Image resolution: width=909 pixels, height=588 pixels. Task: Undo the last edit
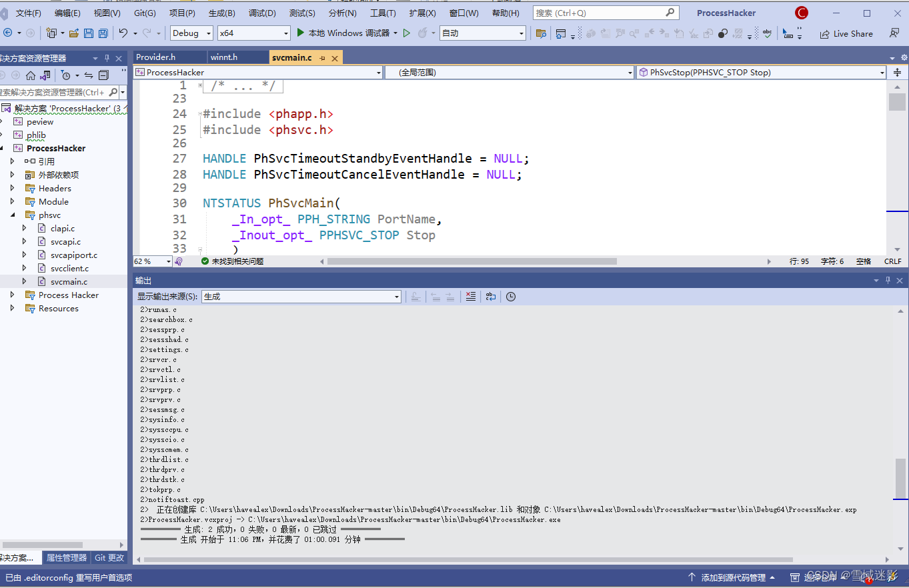[x=124, y=33]
